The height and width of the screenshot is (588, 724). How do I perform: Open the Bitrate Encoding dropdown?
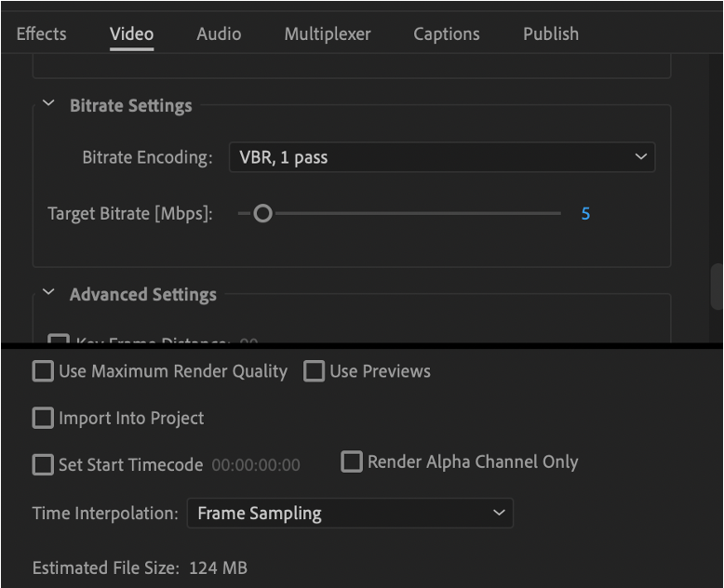pyautogui.click(x=442, y=157)
